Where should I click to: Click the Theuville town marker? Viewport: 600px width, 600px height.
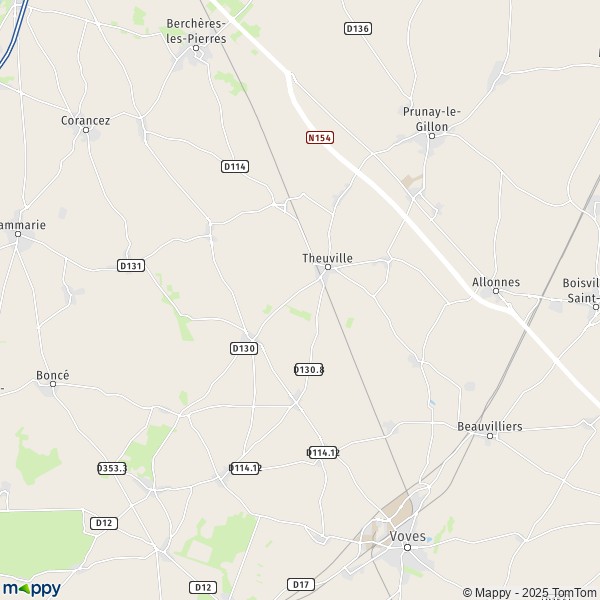(328, 267)
